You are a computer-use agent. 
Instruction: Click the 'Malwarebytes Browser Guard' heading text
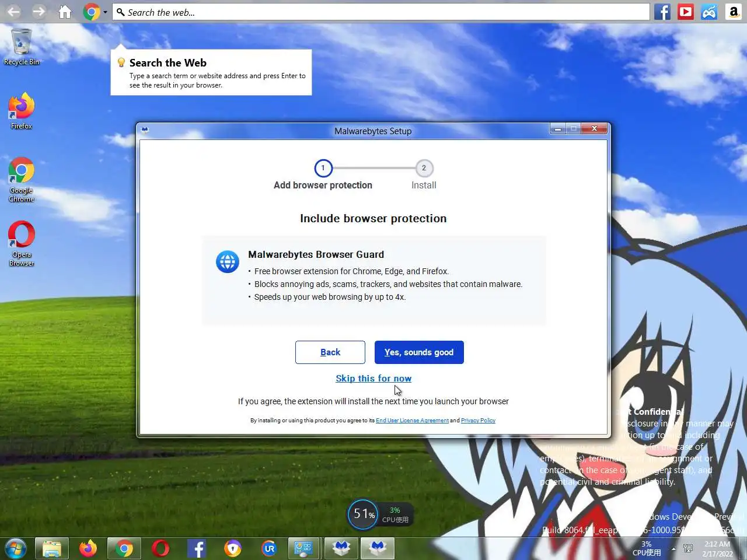pos(316,254)
